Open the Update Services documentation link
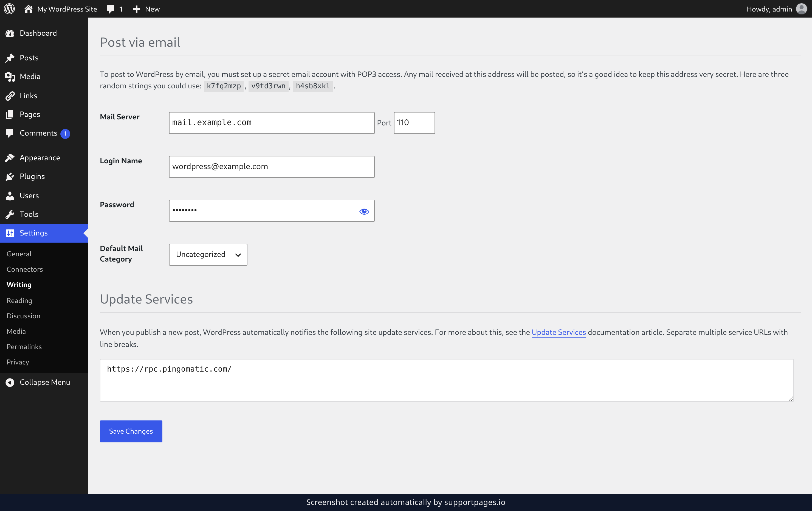The width and height of the screenshot is (812, 511). (559, 332)
